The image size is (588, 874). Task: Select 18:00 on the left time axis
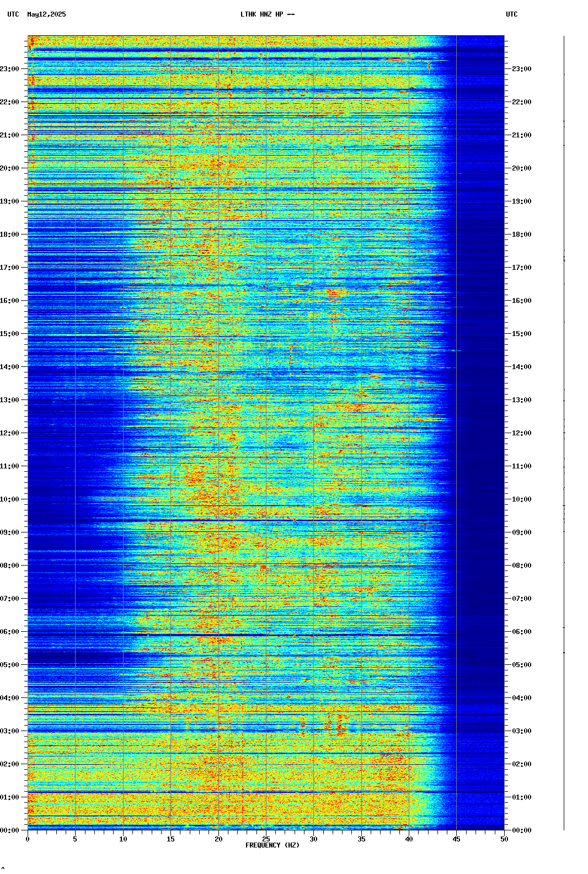tap(9, 235)
